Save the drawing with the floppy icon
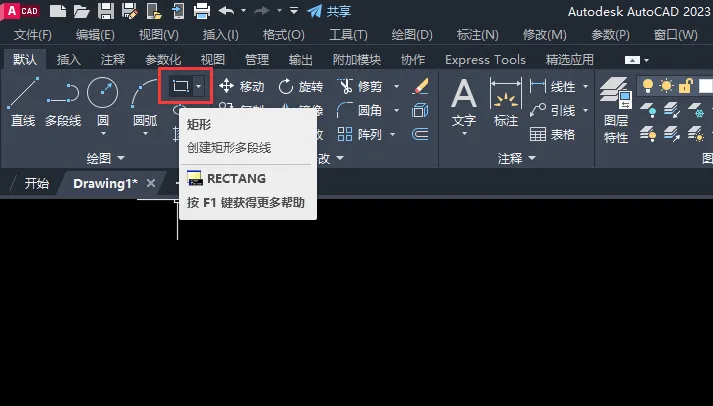This screenshot has width=713, height=406. point(105,11)
